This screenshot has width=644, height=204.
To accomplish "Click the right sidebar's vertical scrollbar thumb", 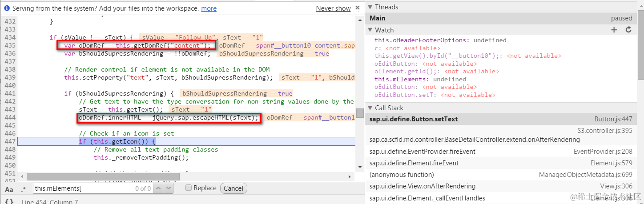I will point(640,44).
